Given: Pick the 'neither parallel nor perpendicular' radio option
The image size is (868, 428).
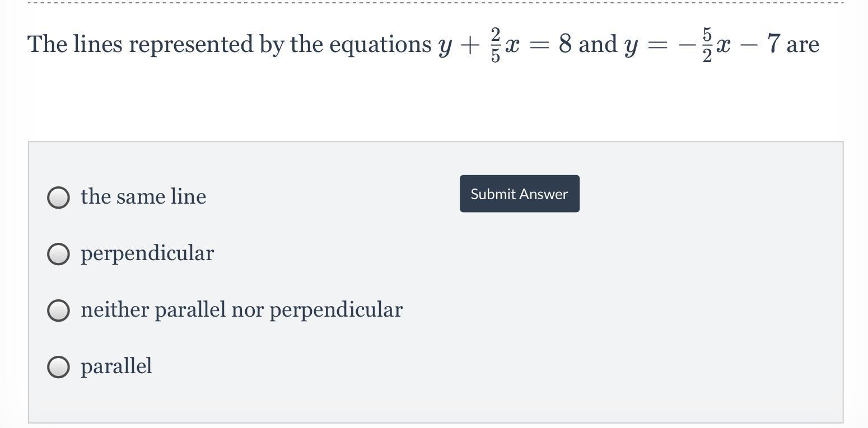Looking at the screenshot, I should [x=58, y=310].
